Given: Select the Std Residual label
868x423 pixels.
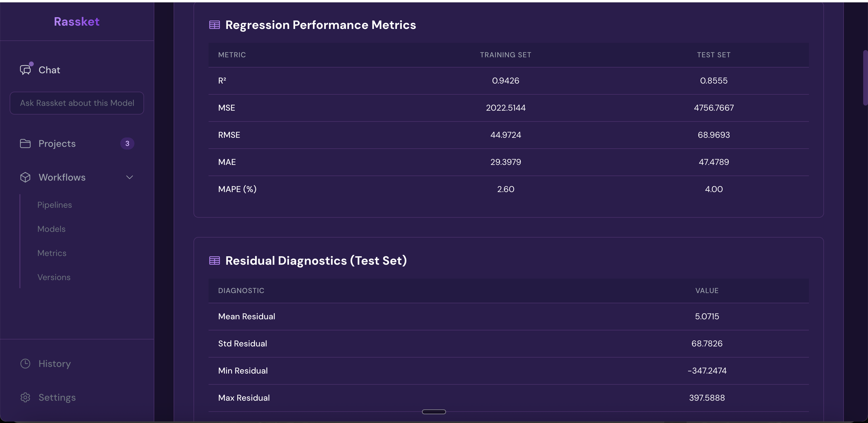Looking at the screenshot, I should point(242,343).
